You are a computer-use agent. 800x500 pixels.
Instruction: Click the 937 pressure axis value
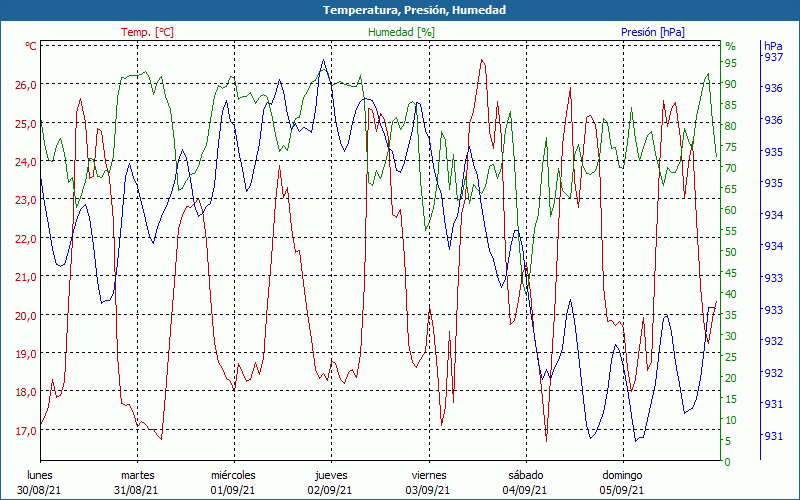[x=773, y=57]
